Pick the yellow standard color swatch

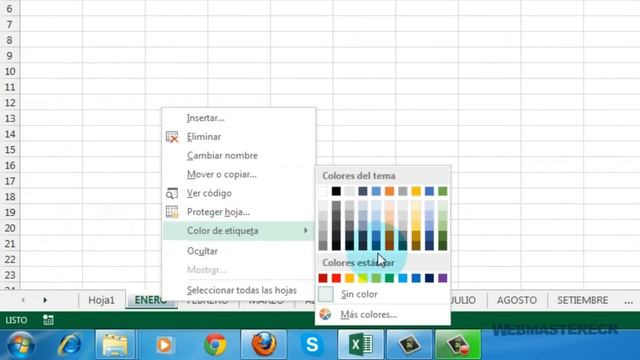click(x=362, y=278)
